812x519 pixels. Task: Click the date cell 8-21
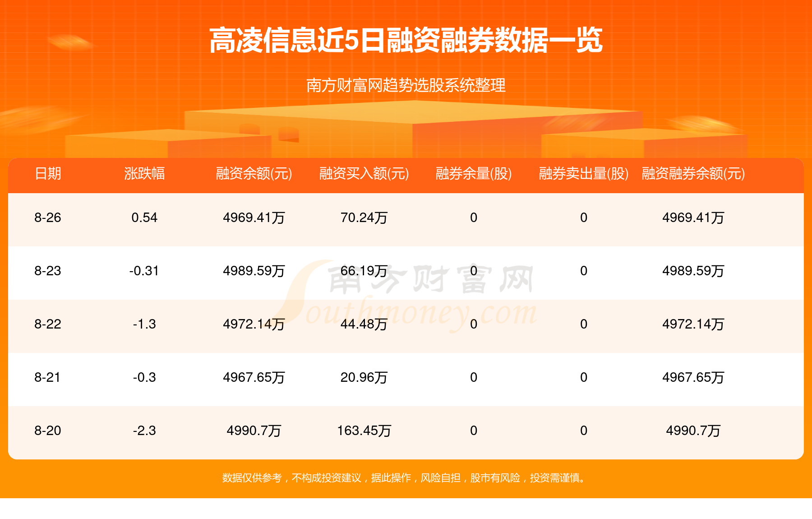pyautogui.click(x=48, y=377)
